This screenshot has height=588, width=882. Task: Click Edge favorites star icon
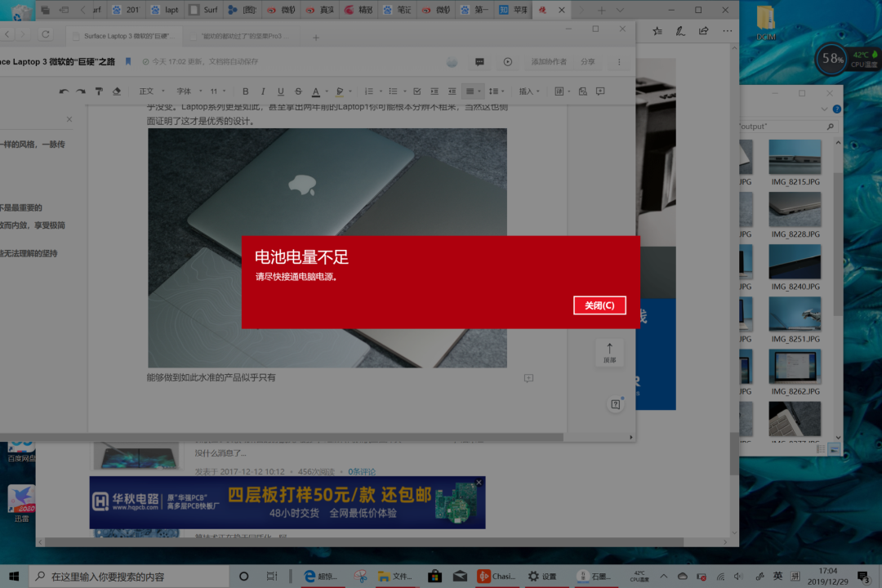[x=657, y=31]
